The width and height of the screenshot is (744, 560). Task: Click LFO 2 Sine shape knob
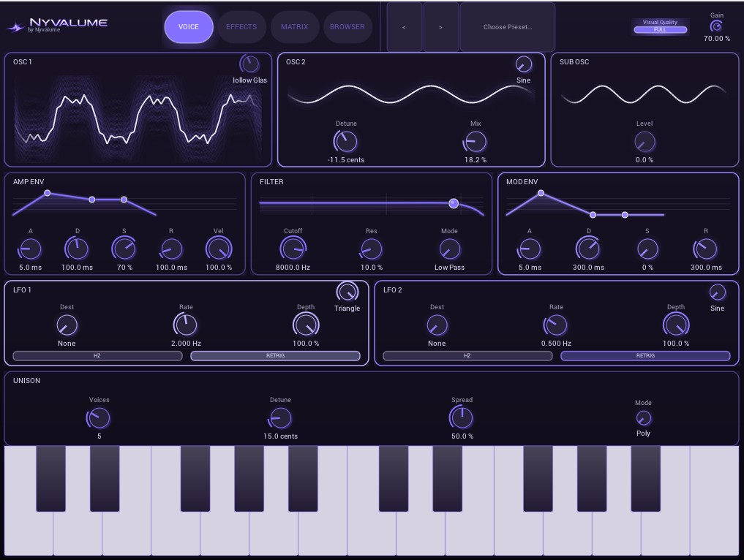coord(718,292)
